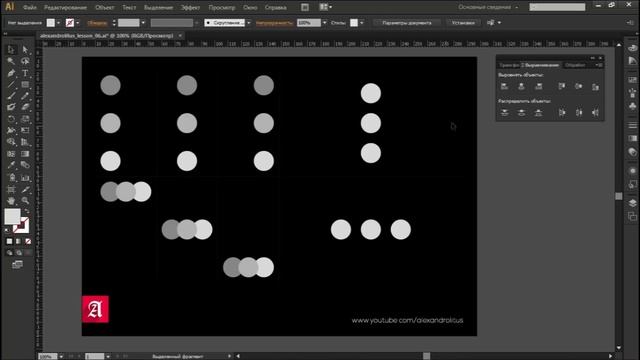Click vertical align center in Align panel
The width and height of the screenshot is (640, 360).
tap(579, 86)
